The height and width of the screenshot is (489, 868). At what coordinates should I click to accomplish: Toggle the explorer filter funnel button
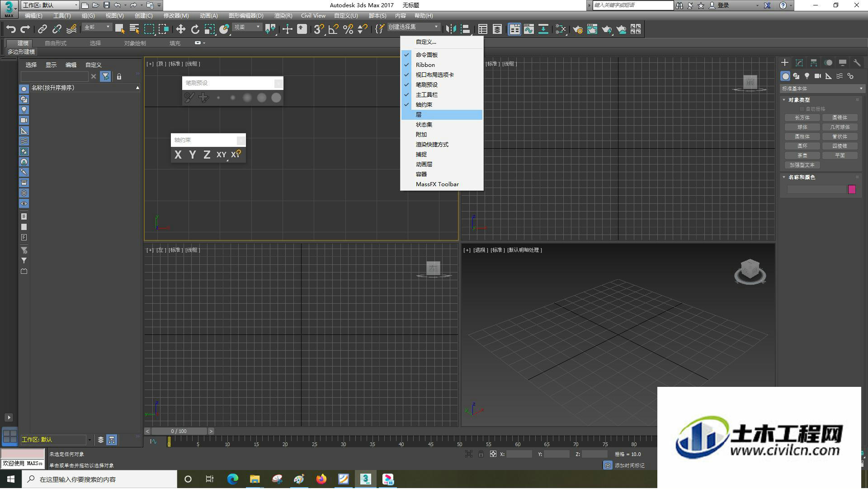105,76
